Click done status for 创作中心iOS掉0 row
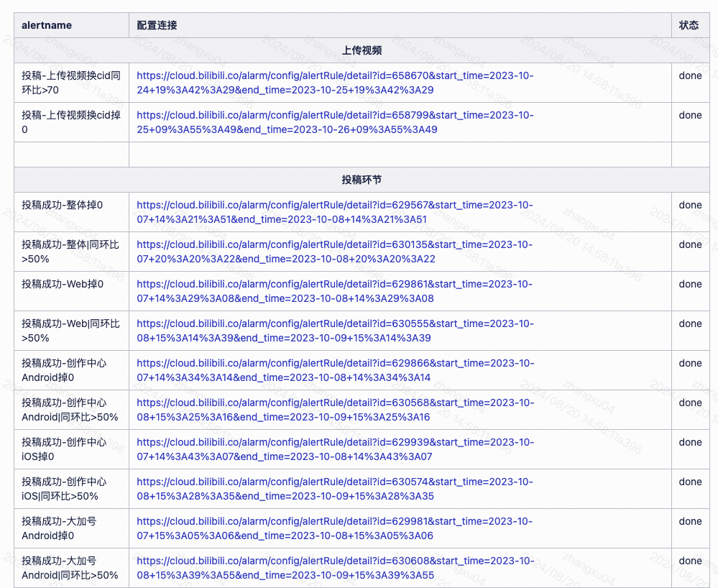The image size is (718, 588). point(690,442)
